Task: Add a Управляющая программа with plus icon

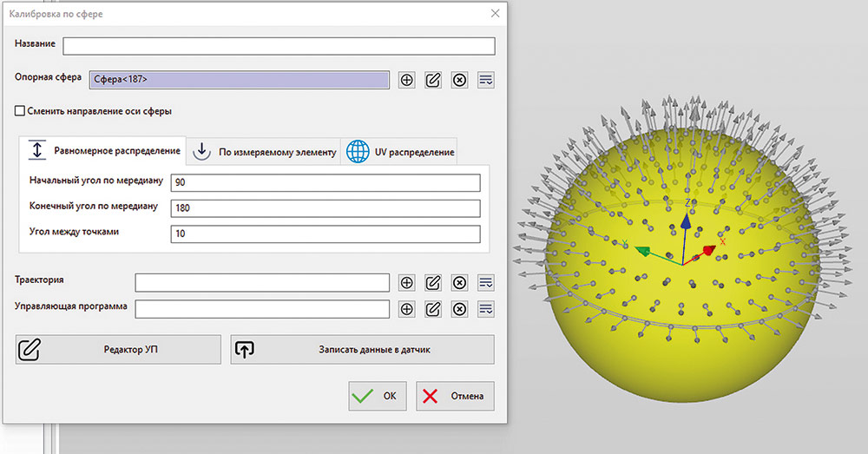Action: pos(407,309)
